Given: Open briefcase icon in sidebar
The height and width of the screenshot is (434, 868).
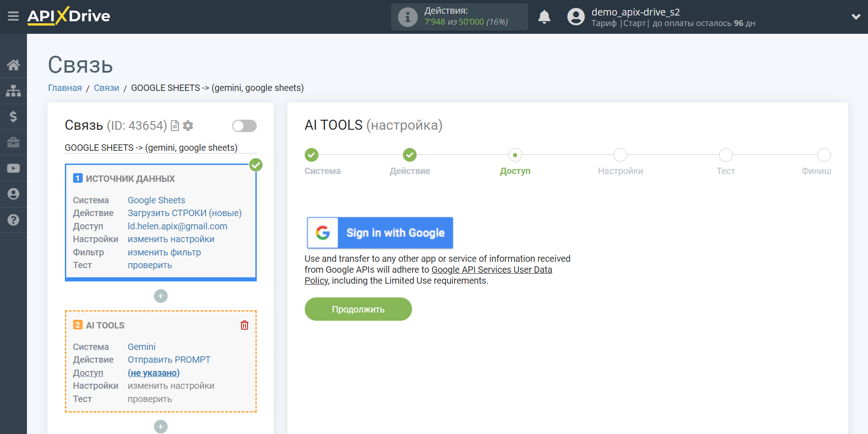Looking at the screenshot, I should tap(13, 143).
